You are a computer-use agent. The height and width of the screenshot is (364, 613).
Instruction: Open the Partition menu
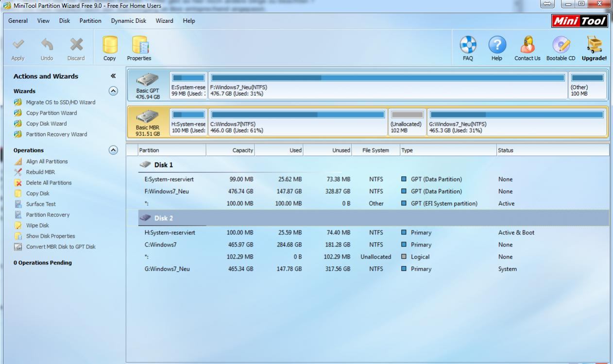pyautogui.click(x=90, y=21)
